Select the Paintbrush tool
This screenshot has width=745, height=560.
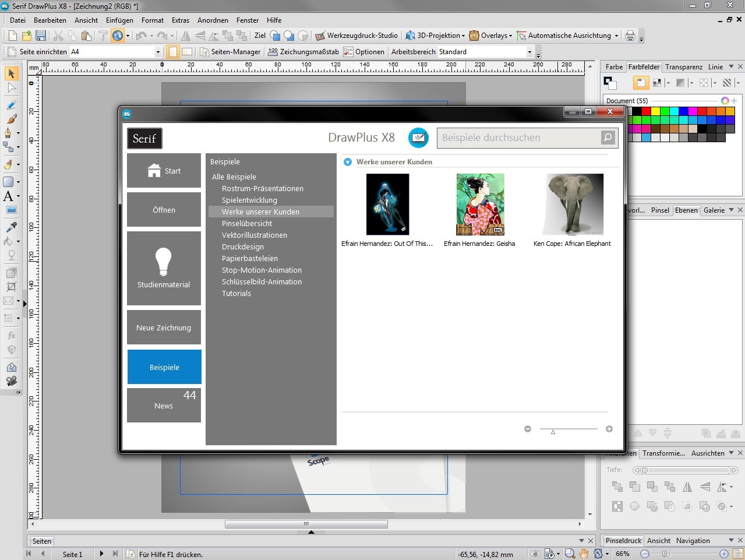[11, 119]
